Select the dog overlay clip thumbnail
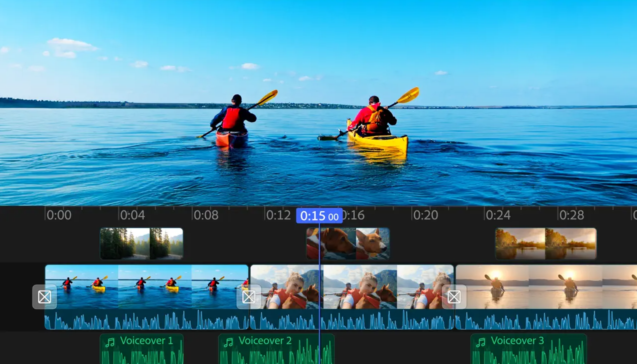637x364 pixels. click(x=348, y=243)
